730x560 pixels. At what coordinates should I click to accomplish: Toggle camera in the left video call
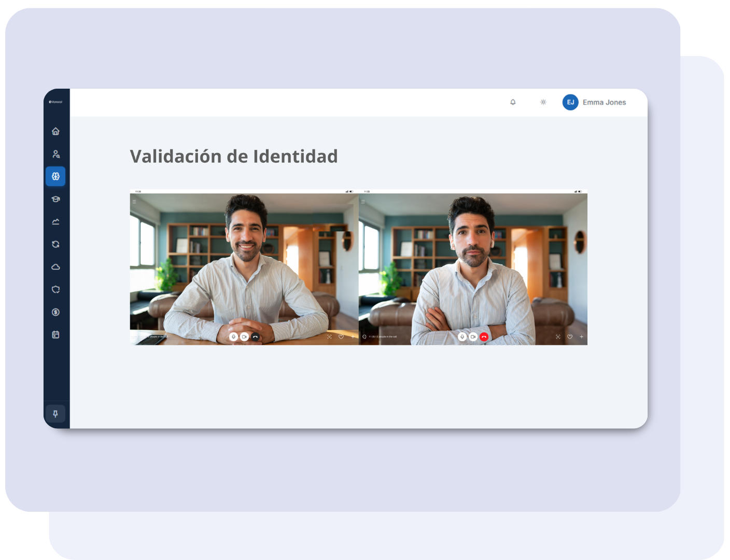(244, 337)
